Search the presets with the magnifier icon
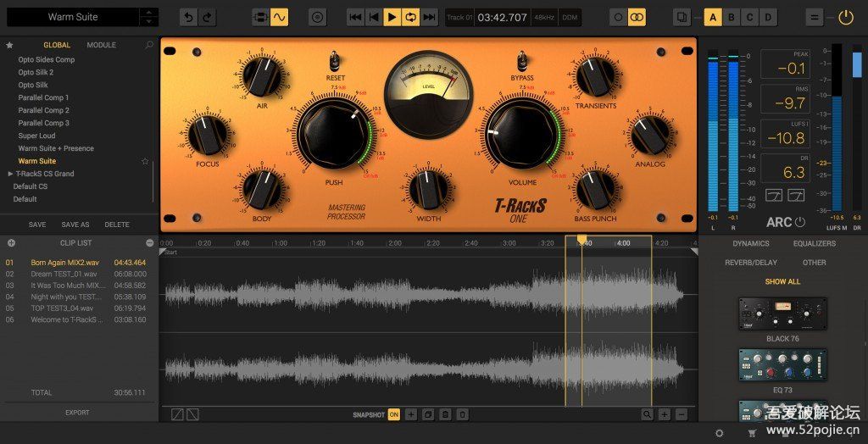 point(149,46)
